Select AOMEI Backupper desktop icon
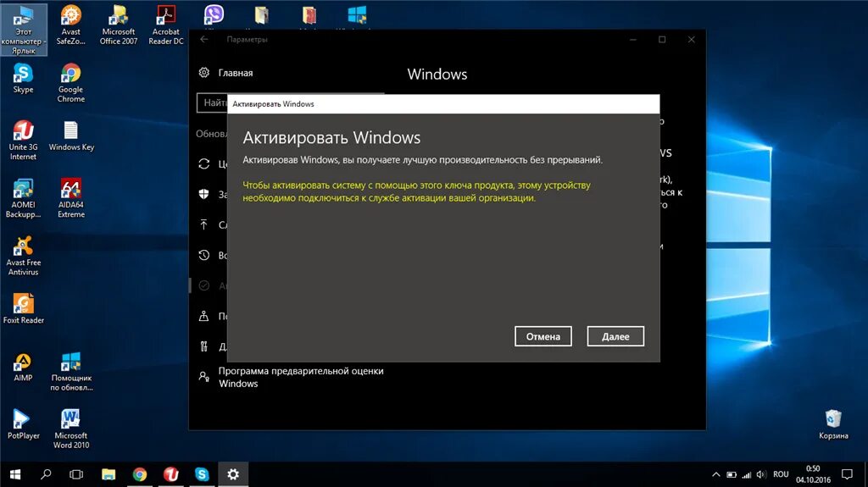868x487 pixels. tap(23, 198)
